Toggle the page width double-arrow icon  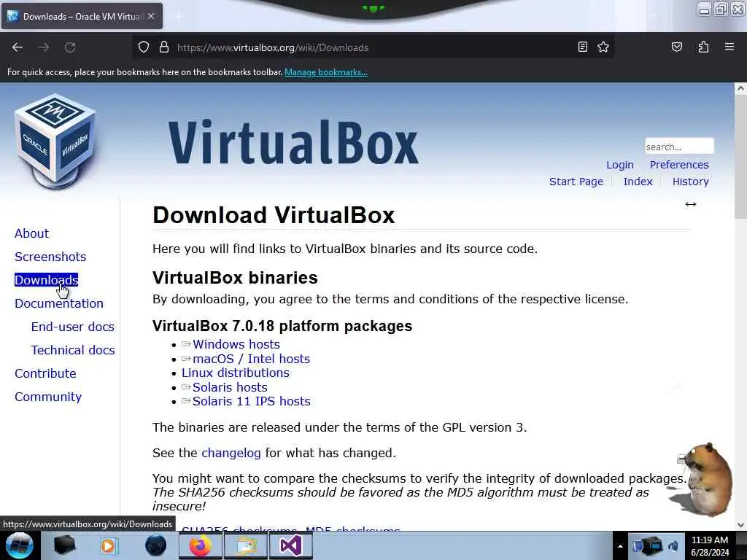tap(691, 204)
